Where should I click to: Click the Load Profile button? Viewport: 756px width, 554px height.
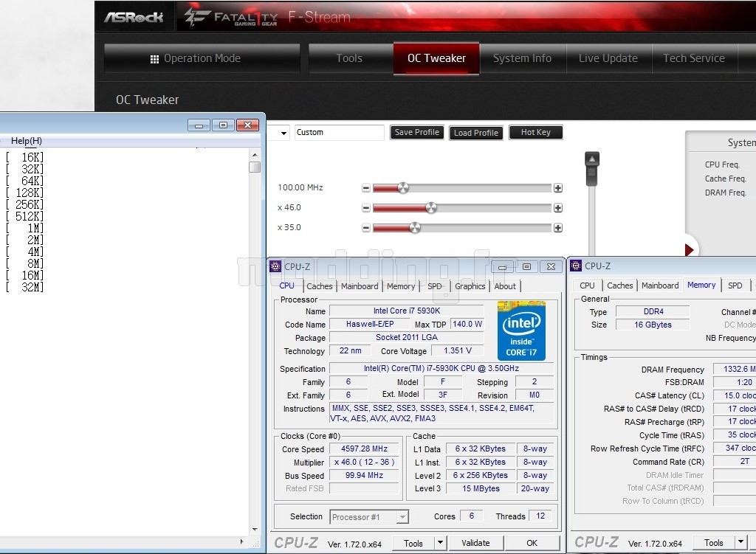pos(476,133)
